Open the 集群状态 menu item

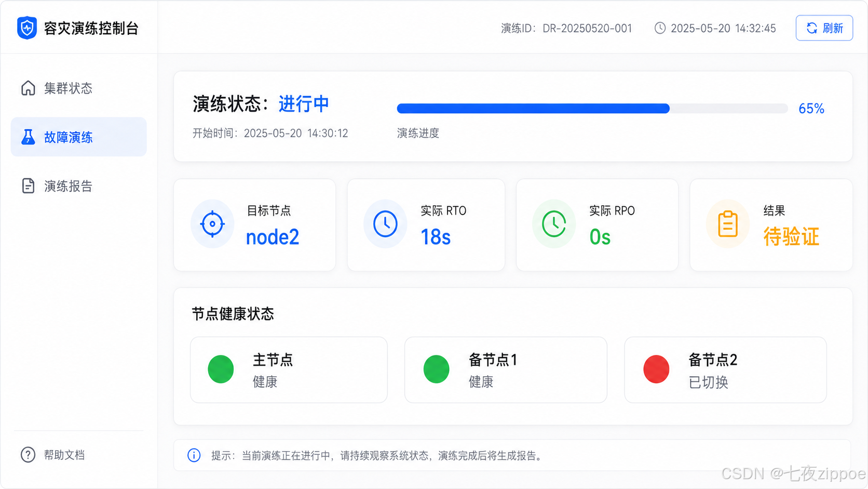tap(79, 88)
